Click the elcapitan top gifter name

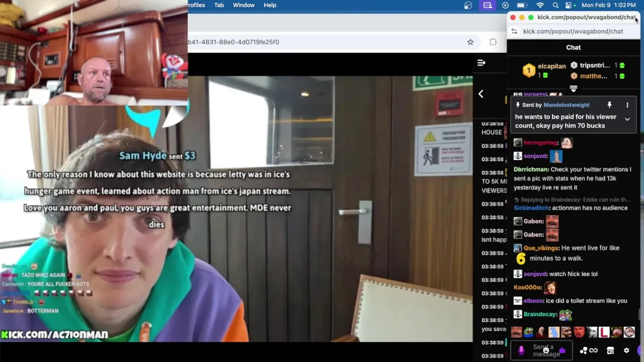point(551,66)
